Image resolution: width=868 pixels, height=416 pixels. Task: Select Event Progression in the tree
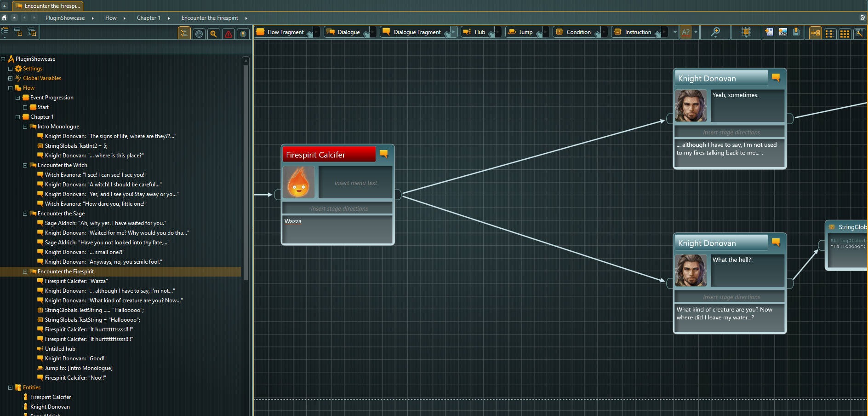click(51, 98)
